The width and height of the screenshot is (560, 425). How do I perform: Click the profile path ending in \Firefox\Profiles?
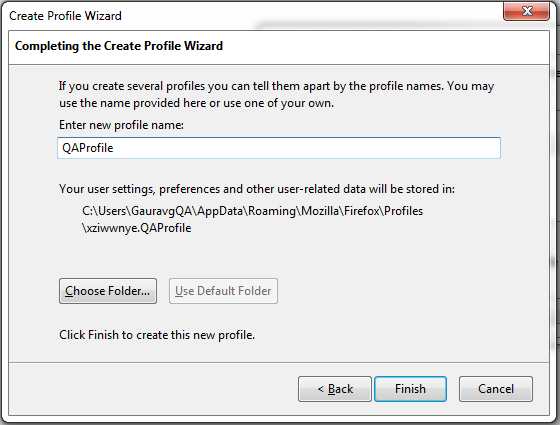(252, 211)
